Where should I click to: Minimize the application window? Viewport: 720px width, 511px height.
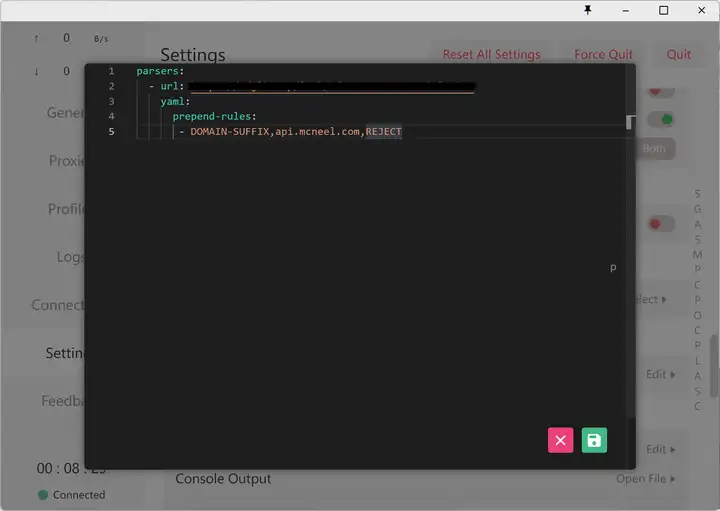(x=625, y=10)
